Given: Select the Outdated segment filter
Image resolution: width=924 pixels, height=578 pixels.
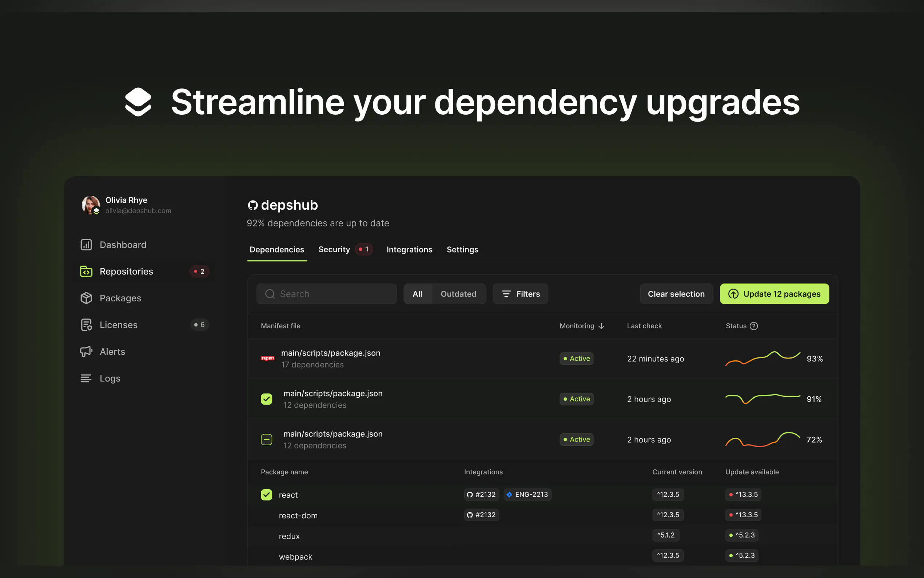Looking at the screenshot, I should click(458, 294).
